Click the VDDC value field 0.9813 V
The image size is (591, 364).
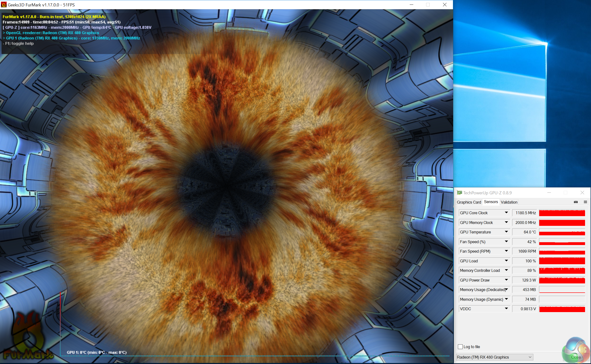[525, 309]
